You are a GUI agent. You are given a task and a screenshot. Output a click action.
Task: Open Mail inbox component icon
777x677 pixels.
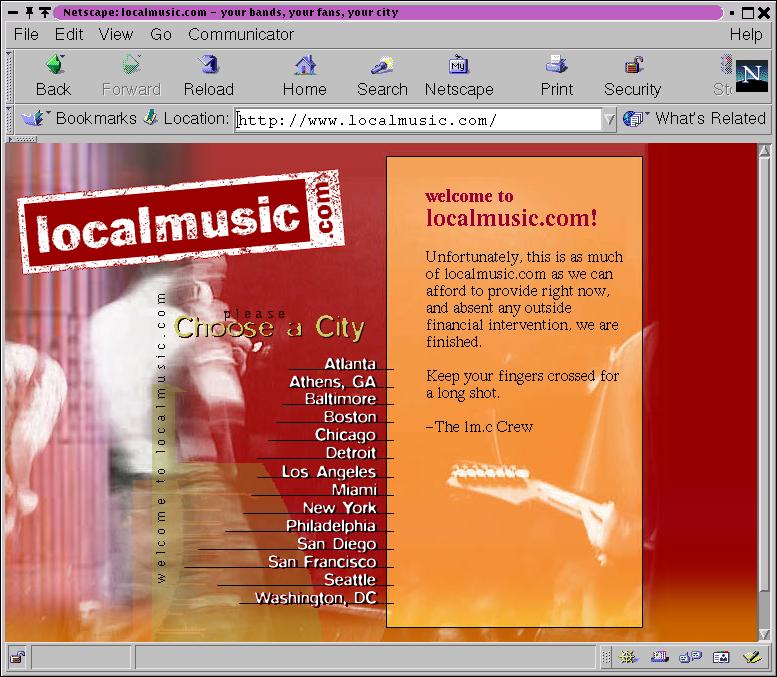pos(660,657)
